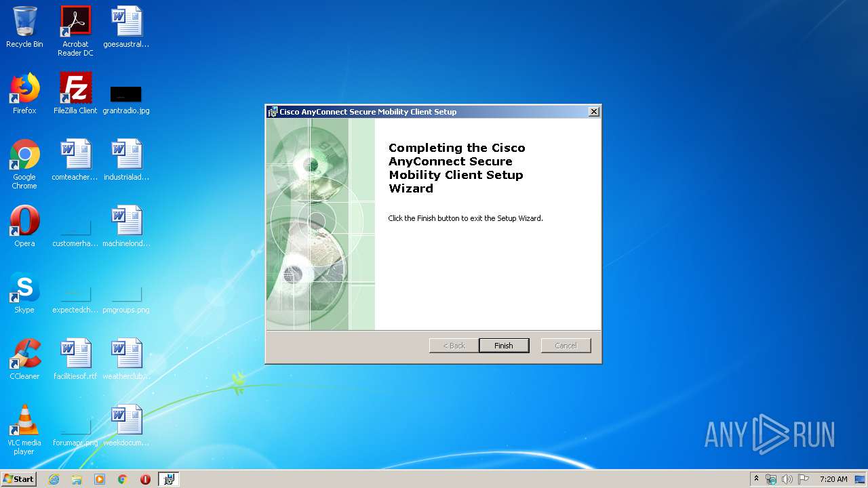This screenshot has height=488, width=868.
Task: Open the volume tray icon
Action: (787, 479)
